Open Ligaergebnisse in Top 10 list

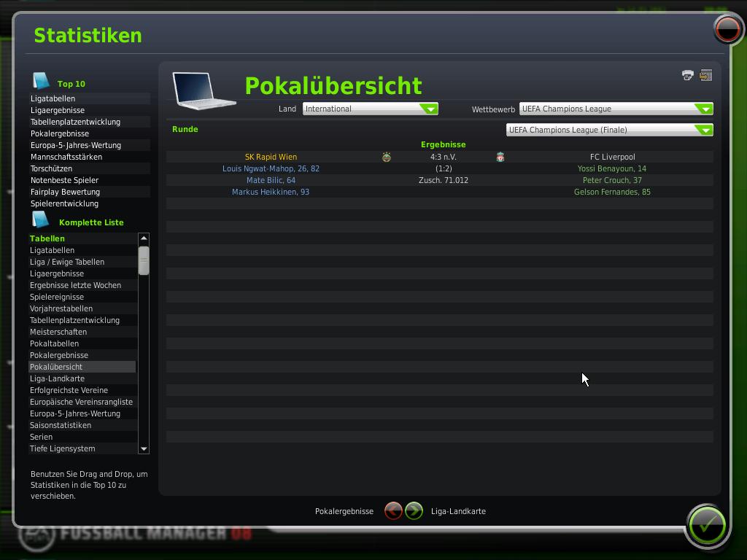pyautogui.click(x=58, y=110)
